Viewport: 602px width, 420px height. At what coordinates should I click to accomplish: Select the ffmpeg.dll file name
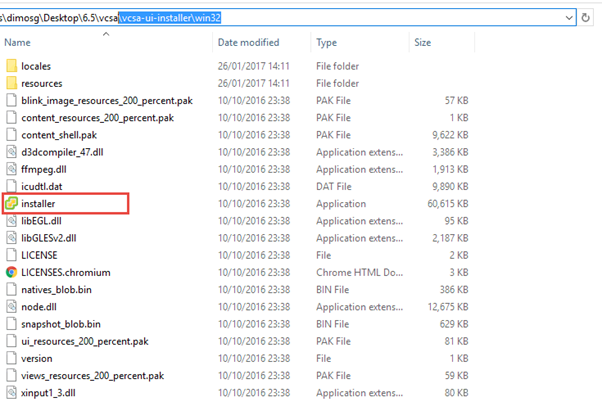coord(44,169)
